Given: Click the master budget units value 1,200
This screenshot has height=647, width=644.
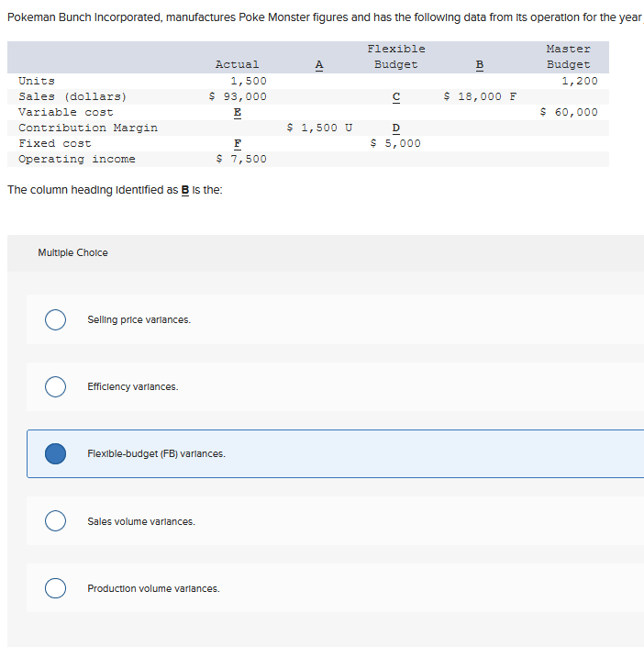Looking at the screenshot, I should pyautogui.click(x=580, y=81).
